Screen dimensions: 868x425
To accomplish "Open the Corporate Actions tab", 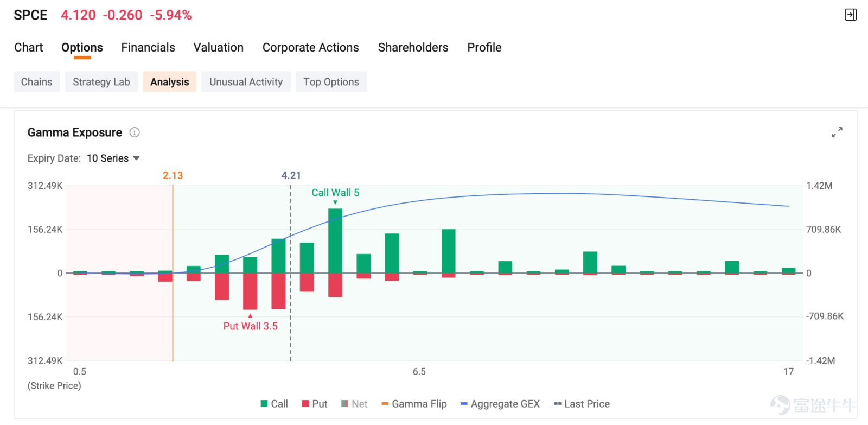I will tap(311, 48).
